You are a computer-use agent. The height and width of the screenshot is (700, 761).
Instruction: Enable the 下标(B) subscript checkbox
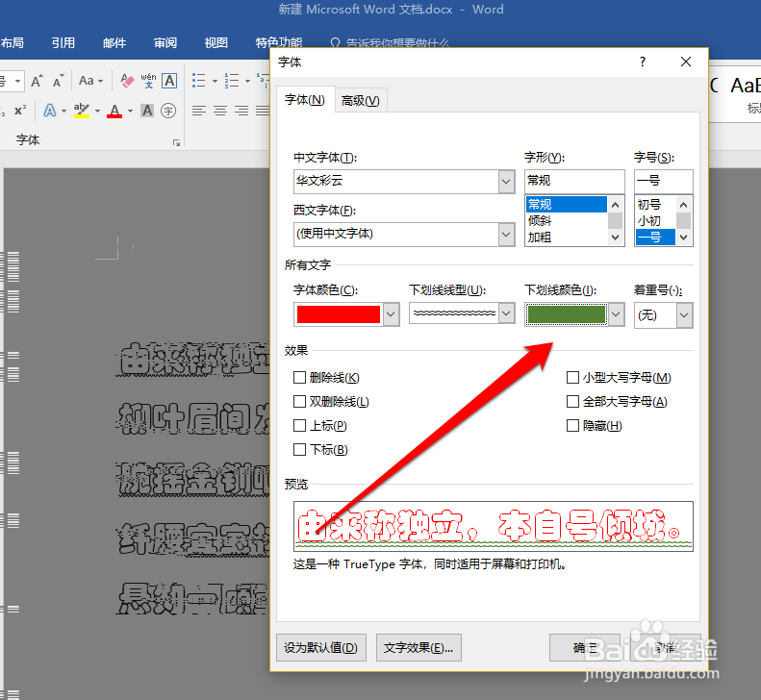[300, 450]
